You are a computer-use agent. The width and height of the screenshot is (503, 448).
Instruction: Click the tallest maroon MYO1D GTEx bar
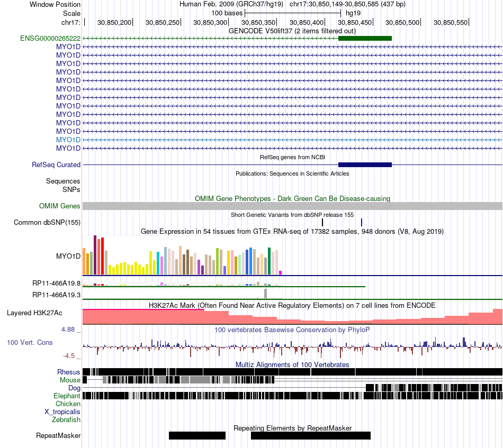click(95, 255)
